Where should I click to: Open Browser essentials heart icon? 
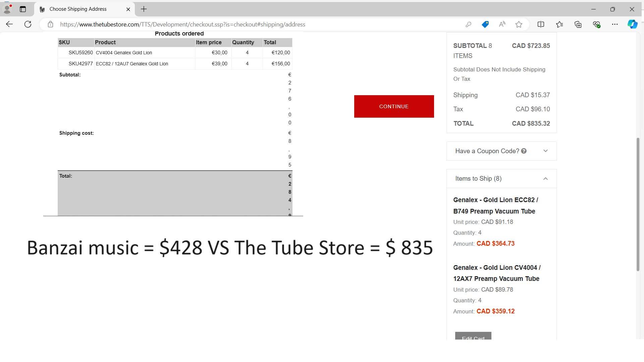pos(596,24)
